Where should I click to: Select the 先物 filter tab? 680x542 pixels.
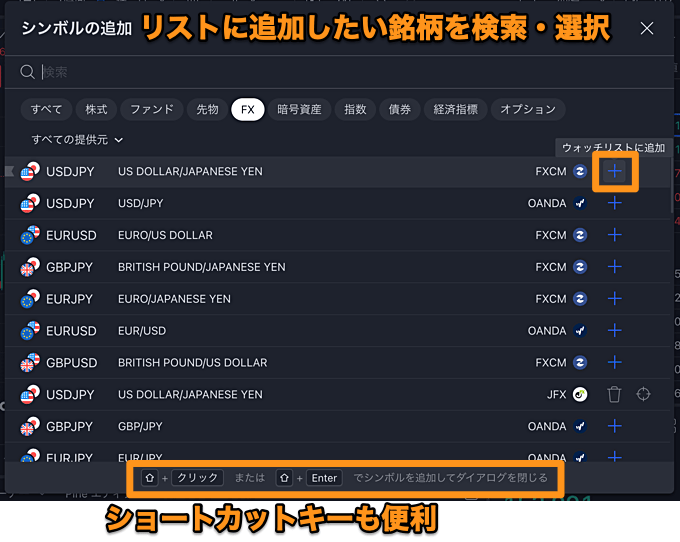point(207,109)
